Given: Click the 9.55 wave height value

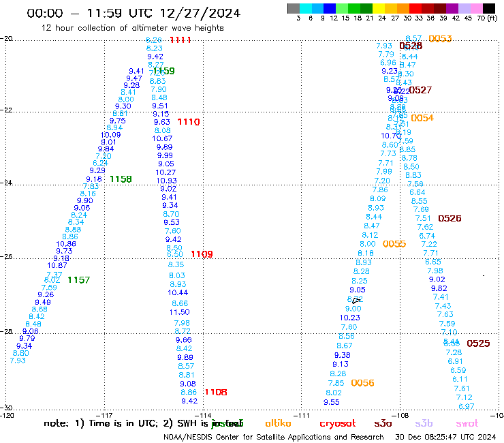Looking at the screenshot, I should (x=332, y=402).
